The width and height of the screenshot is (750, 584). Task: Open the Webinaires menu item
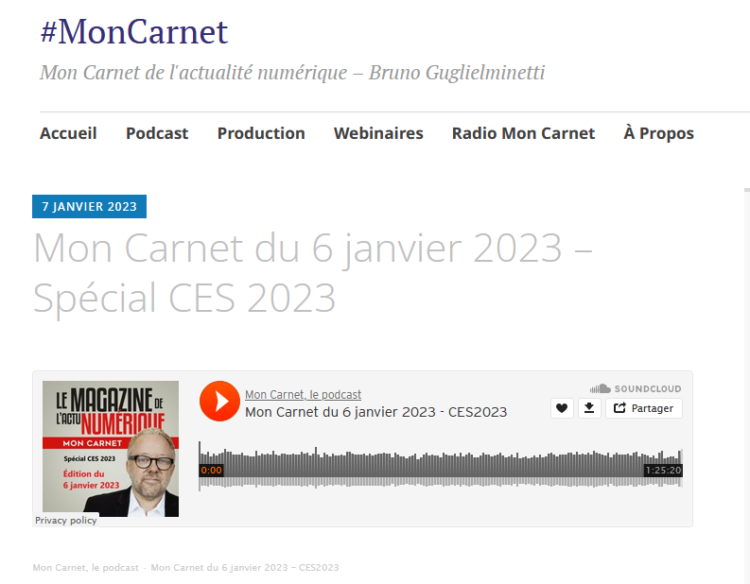click(378, 133)
